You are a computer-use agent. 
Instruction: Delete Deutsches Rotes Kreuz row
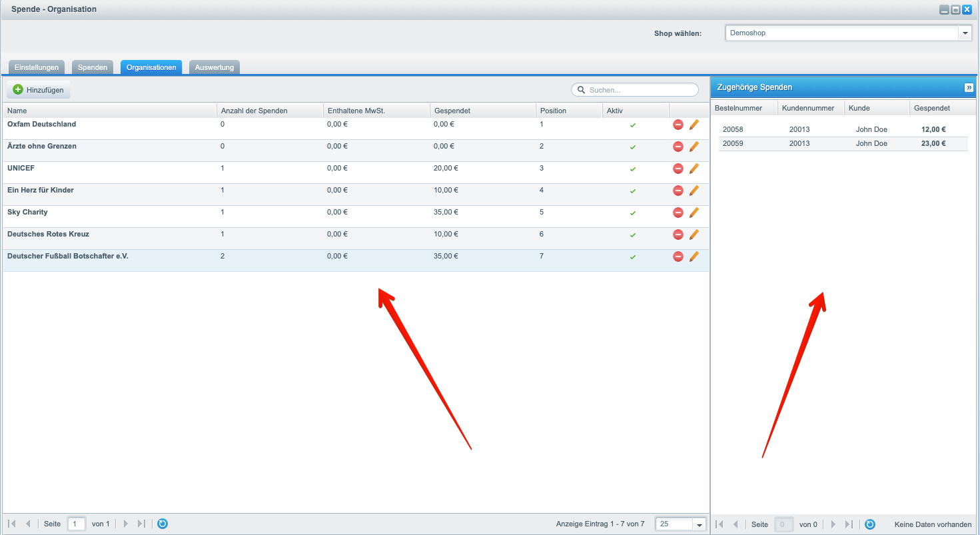tap(678, 235)
